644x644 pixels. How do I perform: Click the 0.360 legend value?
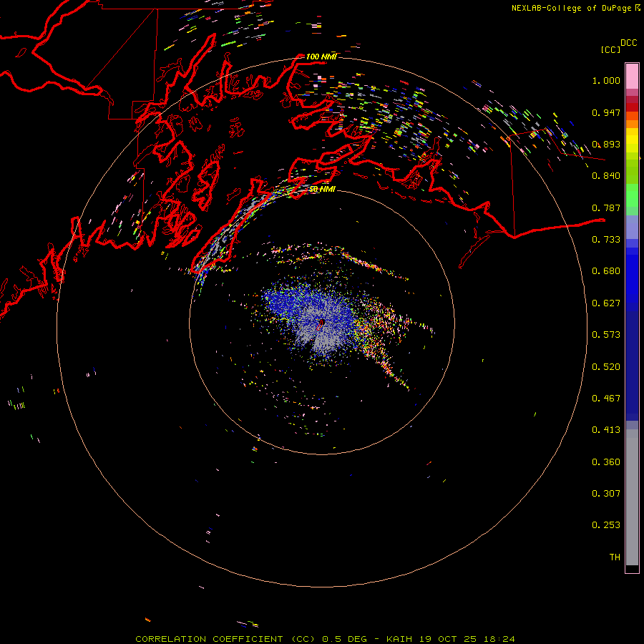pos(606,462)
